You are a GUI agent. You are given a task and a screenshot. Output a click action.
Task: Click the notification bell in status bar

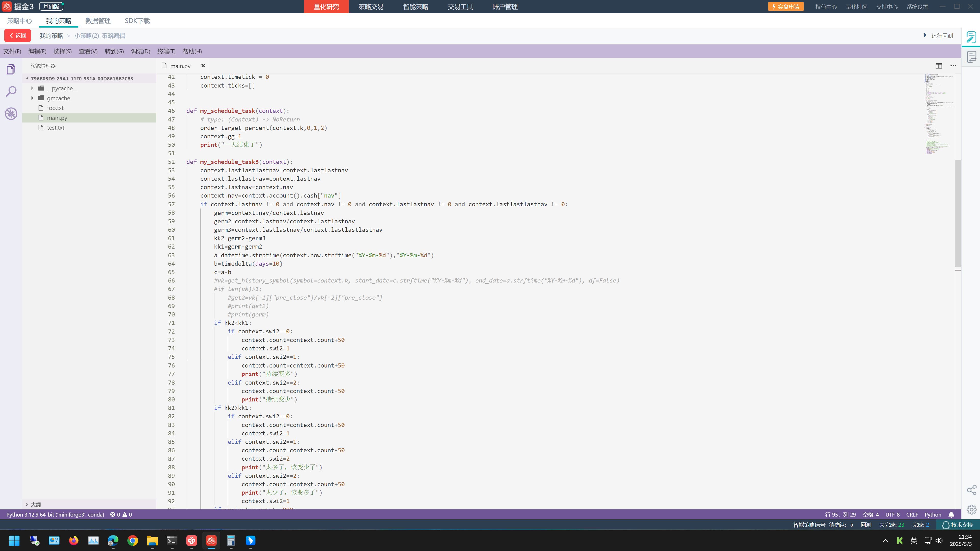click(x=951, y=515)
